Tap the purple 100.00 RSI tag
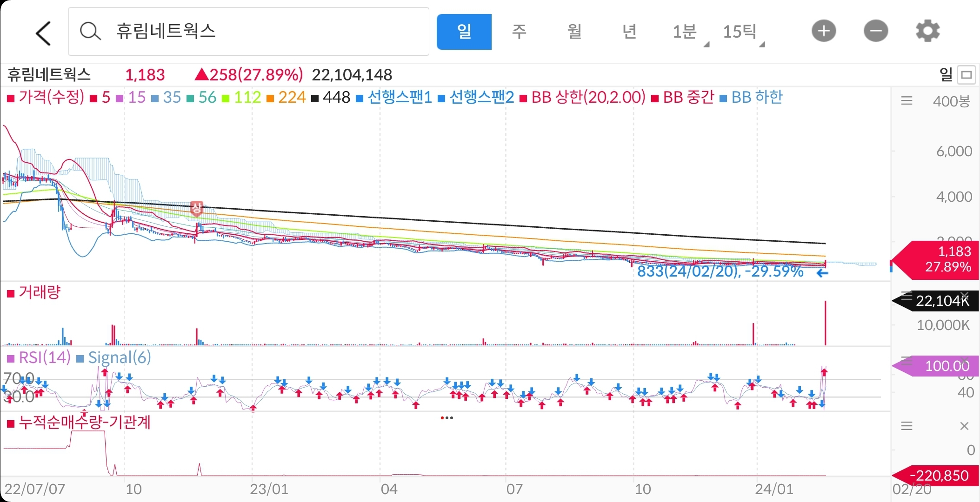The image size is (980, 502). pos(935,366)
